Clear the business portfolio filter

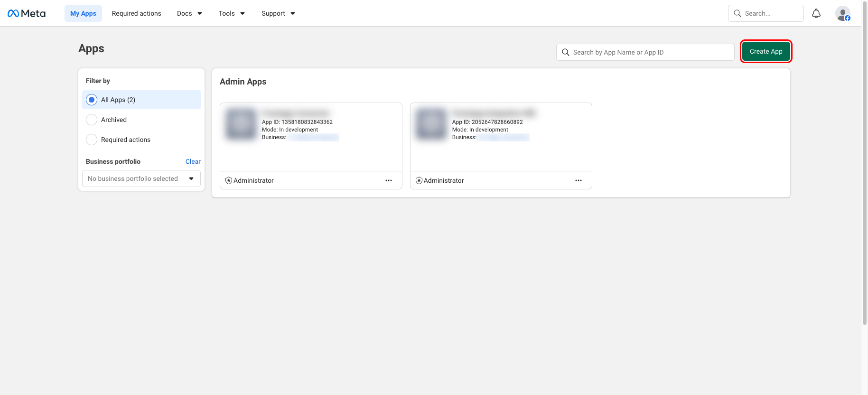coord(193,161)
